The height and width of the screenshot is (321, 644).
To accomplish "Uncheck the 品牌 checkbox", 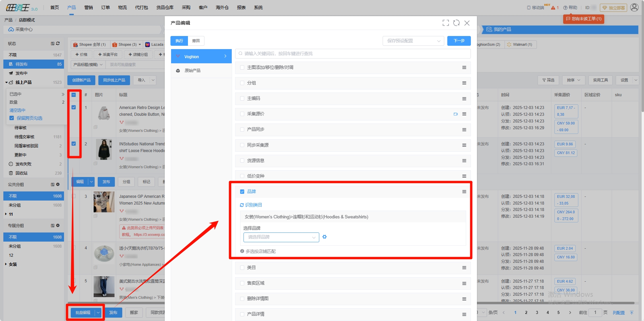I will [242, 191].
